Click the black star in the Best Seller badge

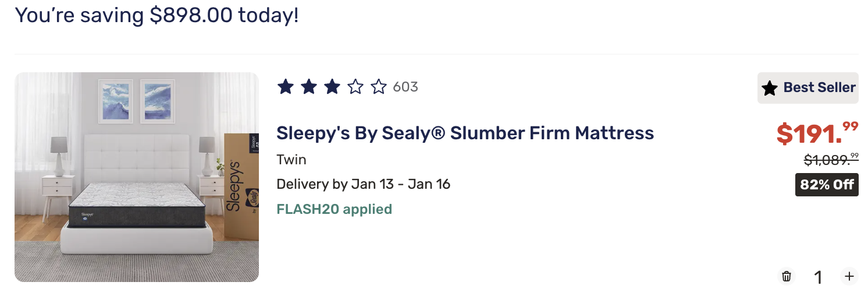(770, 88)
